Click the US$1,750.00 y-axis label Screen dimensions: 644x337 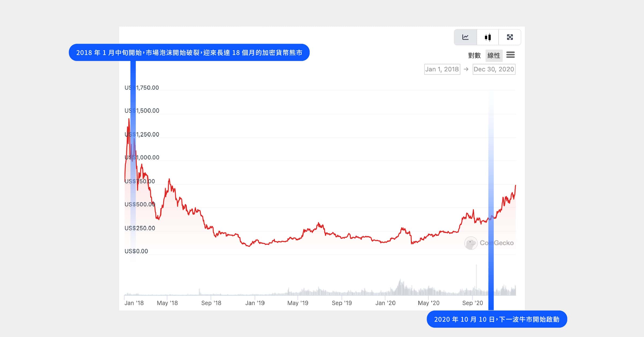point(142,88)
